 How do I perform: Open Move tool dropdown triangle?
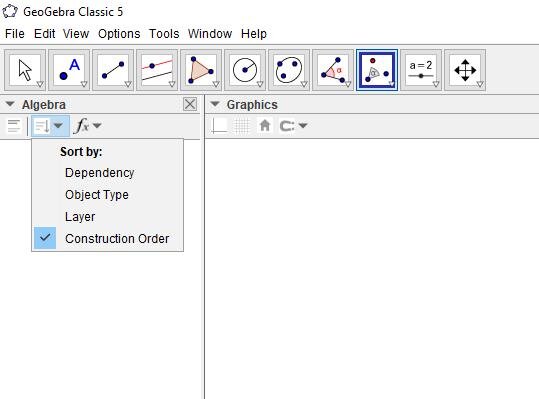40,84
